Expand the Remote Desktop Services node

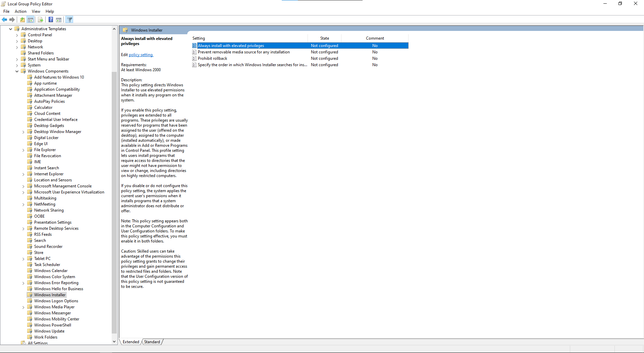coord(23,228)
